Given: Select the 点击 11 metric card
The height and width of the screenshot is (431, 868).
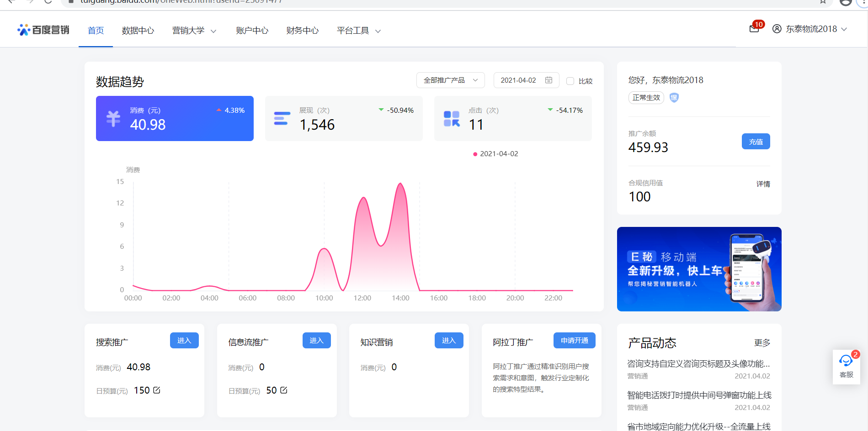Looking at the screenshot, I should (513, 118).
